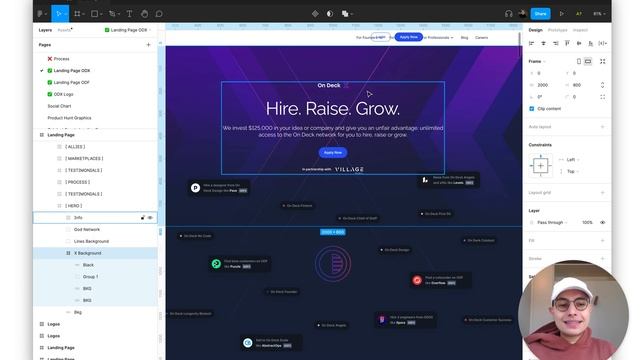Open the Landing Page ODF page
The width and height of the screenshot is (640, 360).
click(68, 82)
